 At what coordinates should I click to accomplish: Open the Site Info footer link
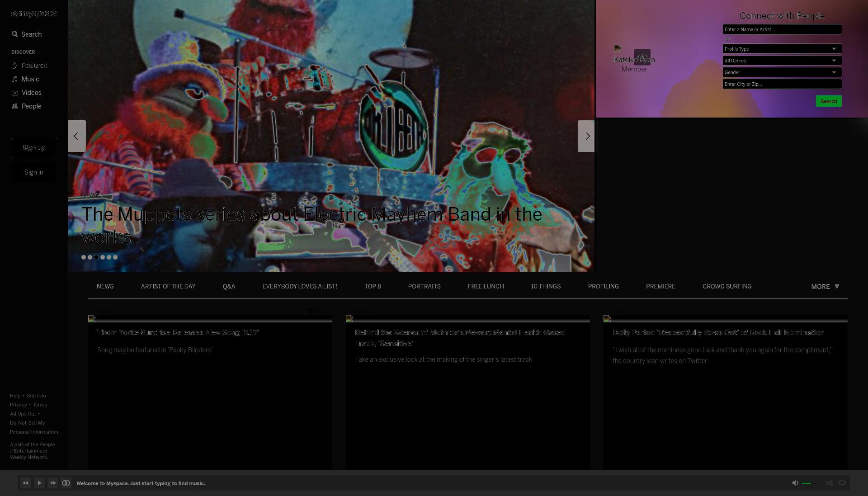[x=36, y=396]
